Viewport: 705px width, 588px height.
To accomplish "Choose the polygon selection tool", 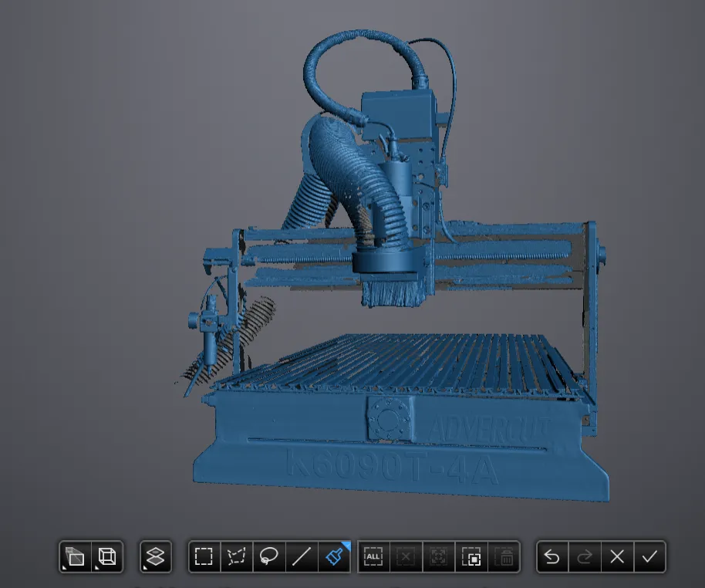I will point(236,556).
